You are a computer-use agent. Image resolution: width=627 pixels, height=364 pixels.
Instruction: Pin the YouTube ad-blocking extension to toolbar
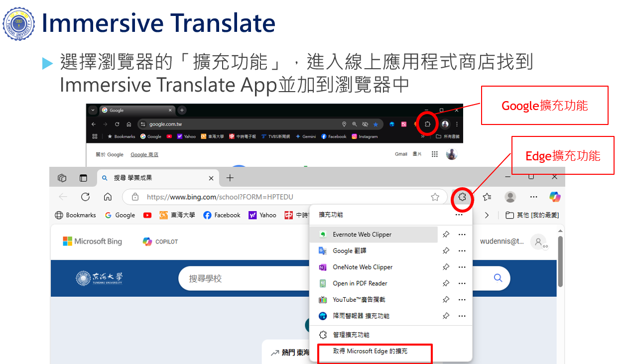446,300
